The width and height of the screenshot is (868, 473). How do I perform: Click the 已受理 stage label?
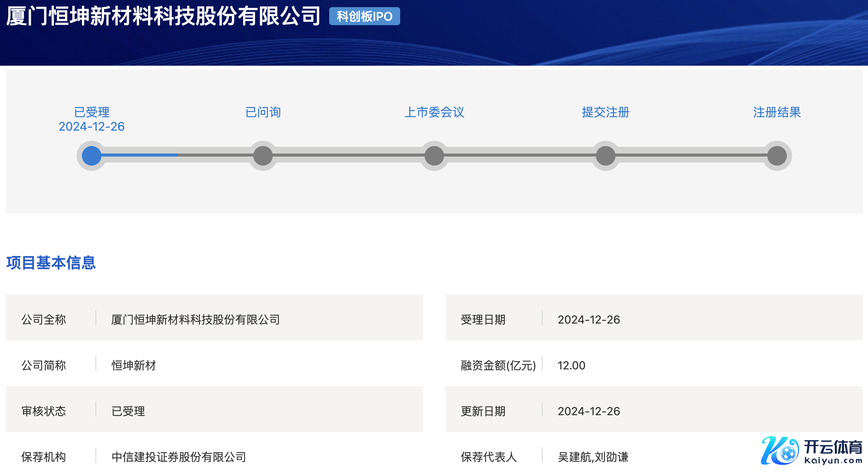92,112
